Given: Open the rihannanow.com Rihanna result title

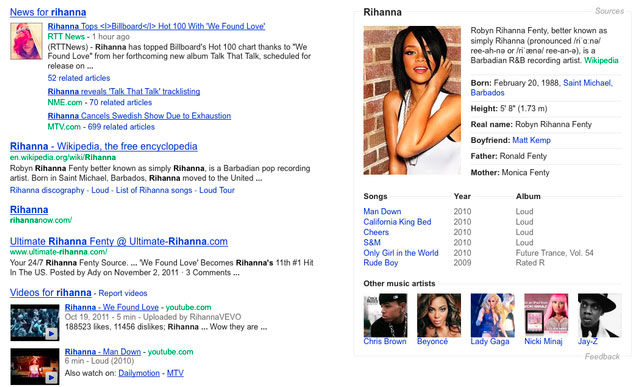Looking at the screenshot, I should tap(29, 210).
